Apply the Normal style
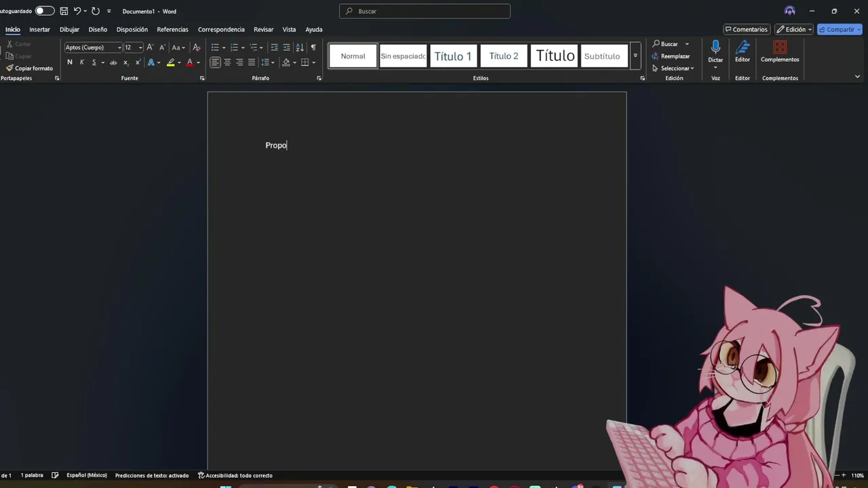This screenshot has width=868, height=488. pyautogui.click(x=353, y=56)
